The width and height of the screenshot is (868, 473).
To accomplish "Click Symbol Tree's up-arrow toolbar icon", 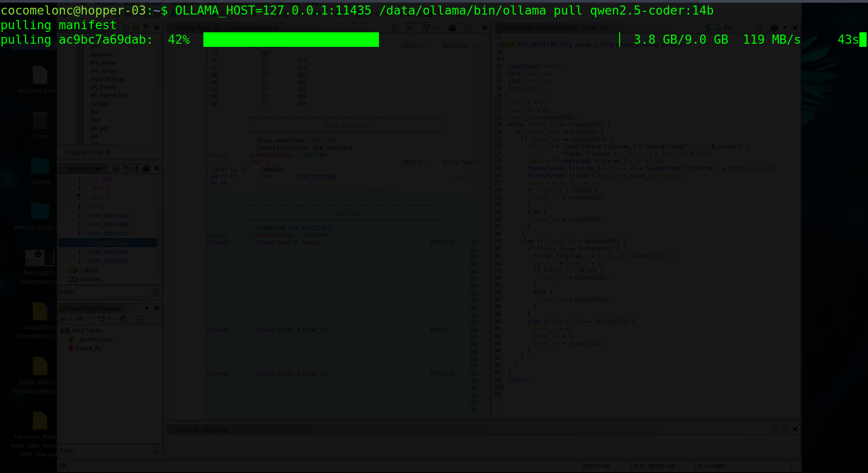I will (136, 168).
